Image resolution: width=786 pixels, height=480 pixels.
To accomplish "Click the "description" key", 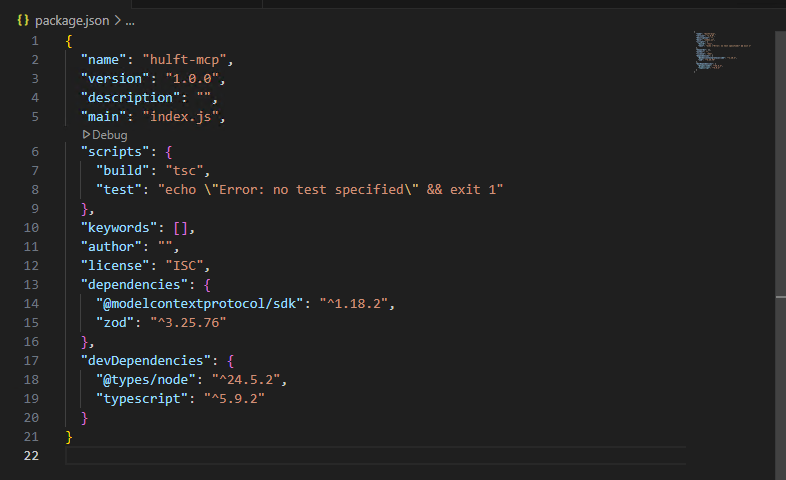I will [x=130, y=98].
